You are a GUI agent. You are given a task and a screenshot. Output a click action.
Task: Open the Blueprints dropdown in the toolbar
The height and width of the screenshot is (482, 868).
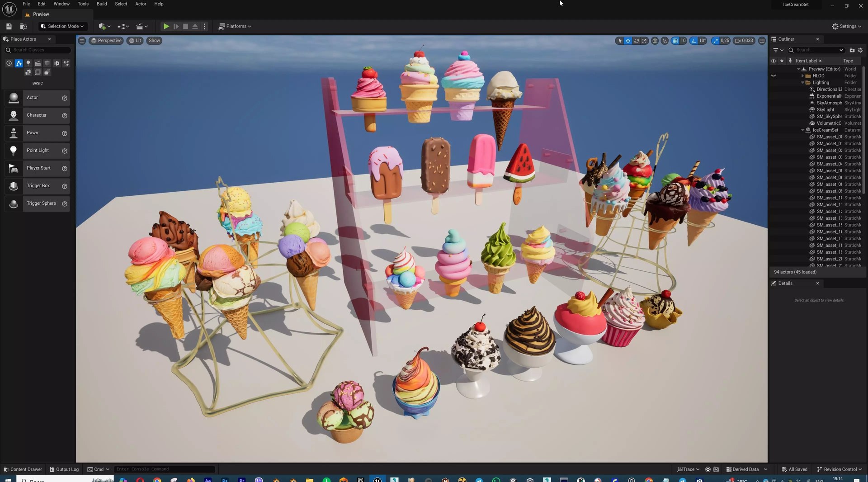(x=123, y=26)
